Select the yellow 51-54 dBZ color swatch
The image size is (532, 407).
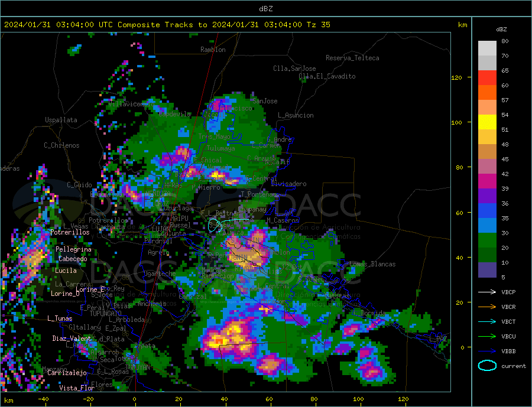(x=487, y=122)
